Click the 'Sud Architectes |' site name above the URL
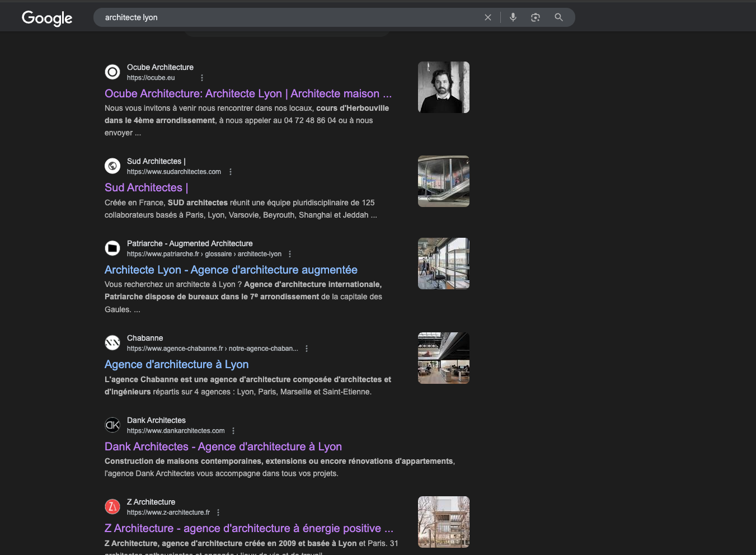 coord(156,161)
